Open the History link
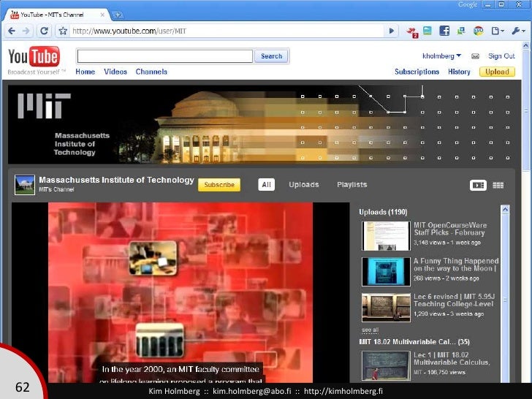The height and width of the screenshot is (399, 532). click(x=459, y=72)
